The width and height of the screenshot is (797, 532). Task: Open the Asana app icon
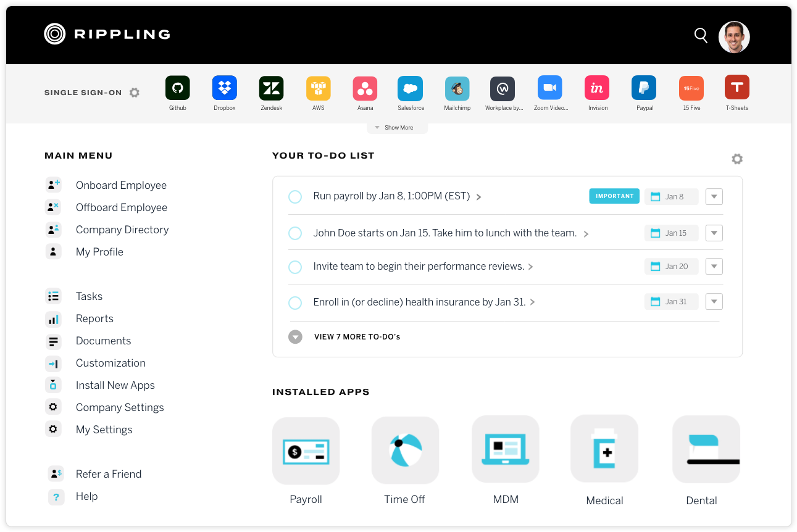pos(365,88)
